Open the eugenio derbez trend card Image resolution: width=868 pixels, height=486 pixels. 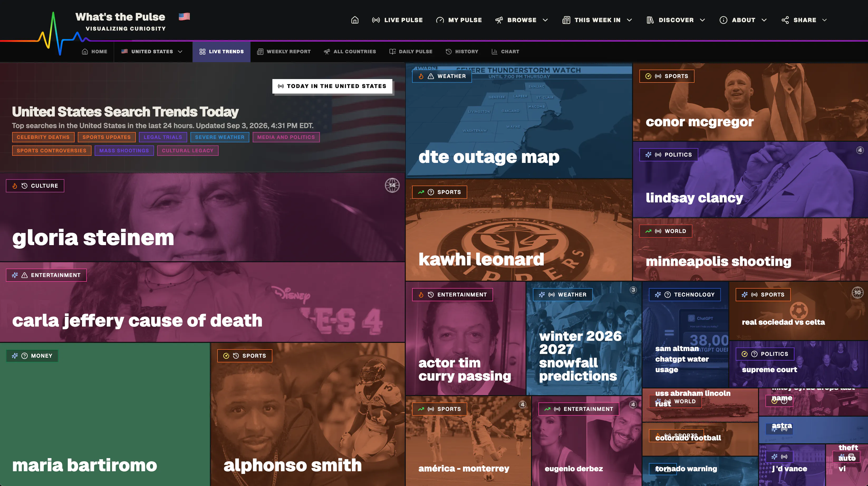[x=587, y=441]
